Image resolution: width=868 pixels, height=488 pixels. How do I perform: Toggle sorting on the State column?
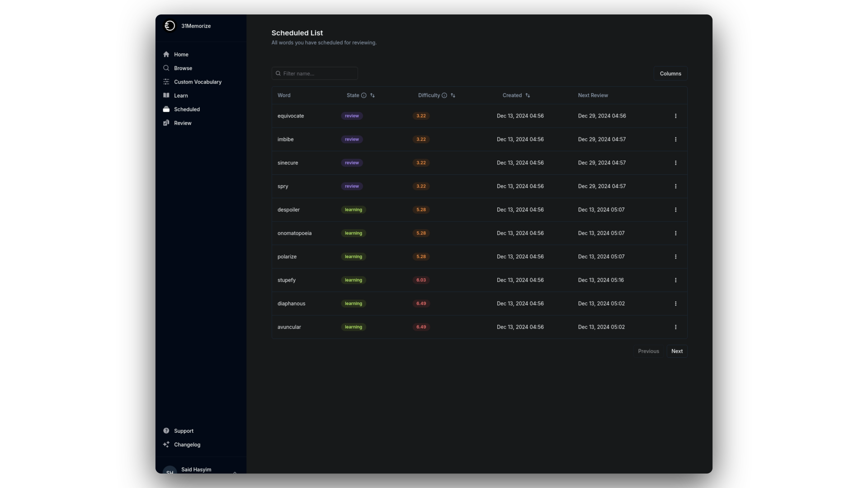373,95
